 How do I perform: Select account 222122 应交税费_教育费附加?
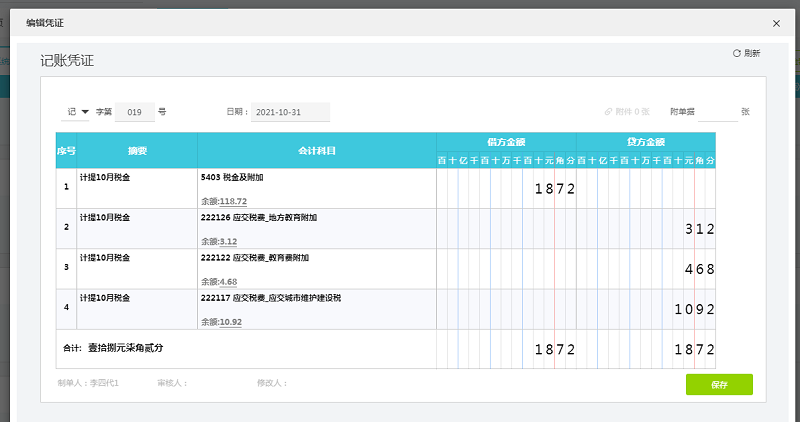(255, 258)
